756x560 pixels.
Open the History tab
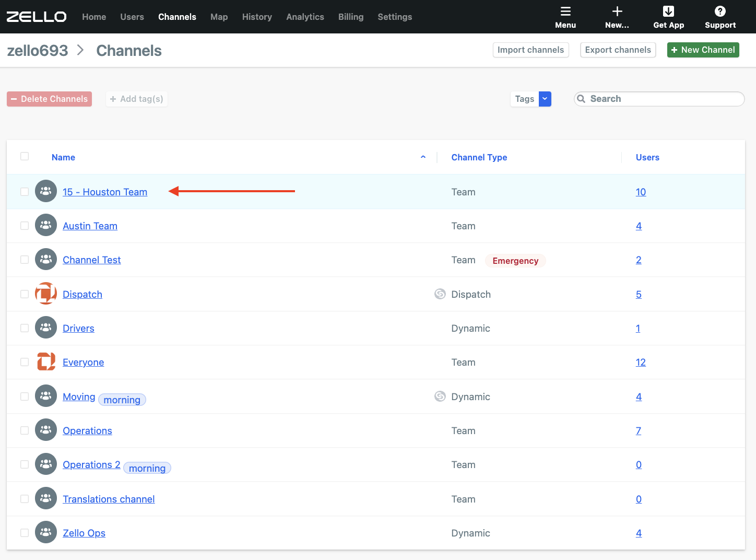[x=257, y=17]
